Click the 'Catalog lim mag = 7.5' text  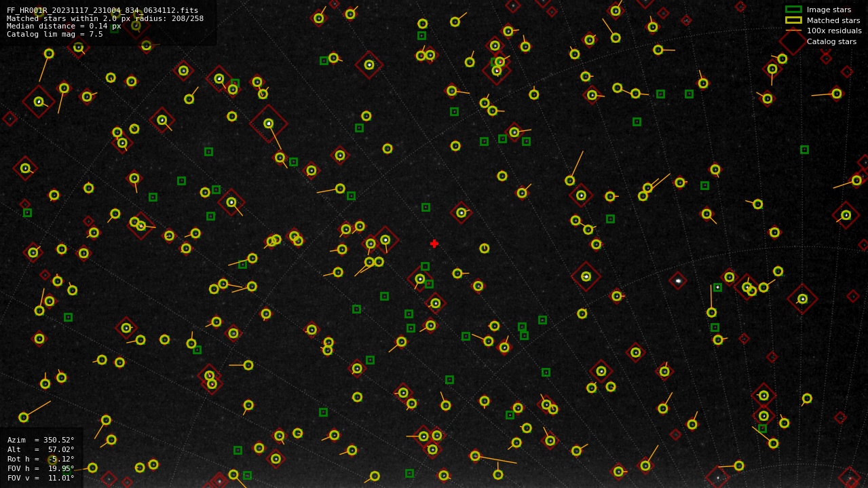(55, 34)
